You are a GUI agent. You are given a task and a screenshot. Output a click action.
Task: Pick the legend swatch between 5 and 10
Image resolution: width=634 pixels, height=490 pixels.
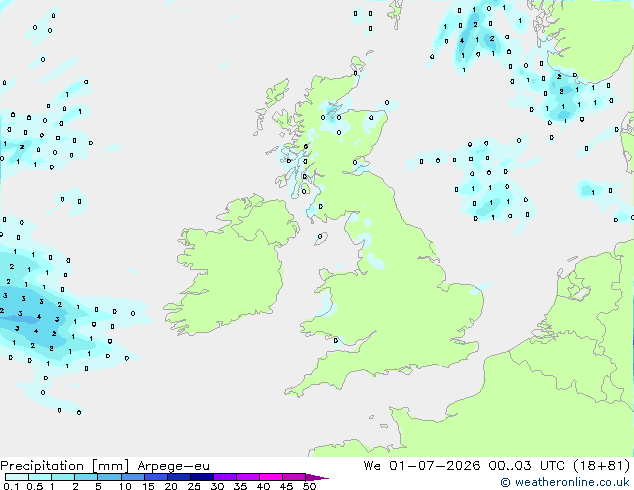[x=109, y=477]
